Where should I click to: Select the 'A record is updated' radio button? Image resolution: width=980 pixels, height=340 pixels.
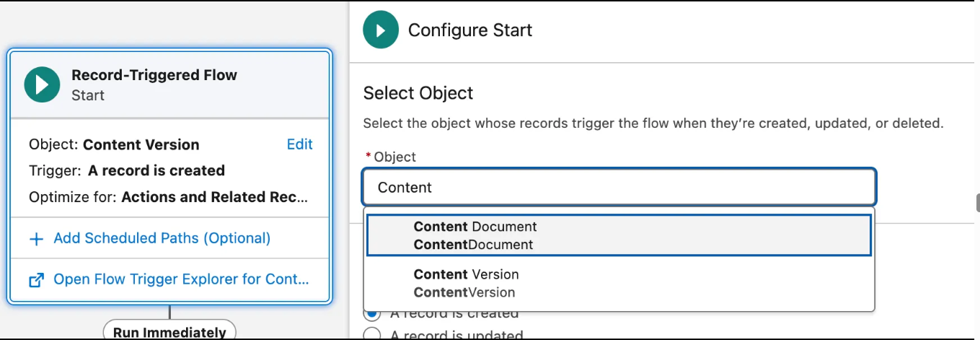372,335
